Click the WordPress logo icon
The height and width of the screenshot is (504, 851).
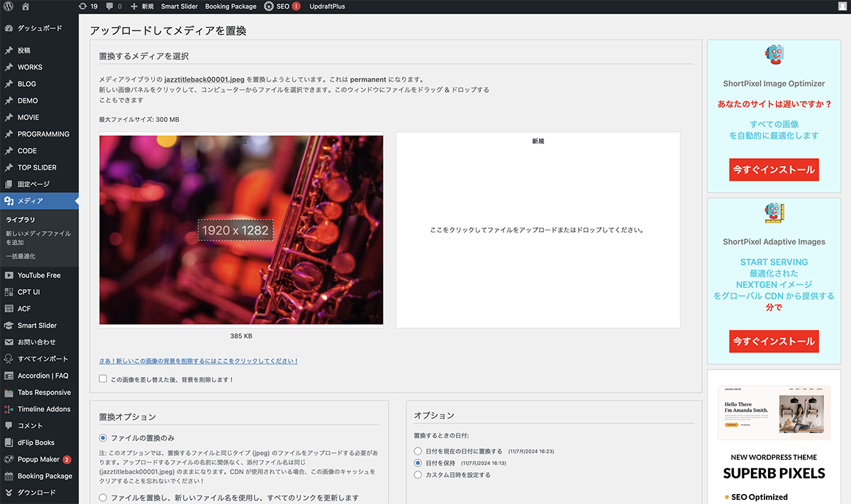[9, 6]
